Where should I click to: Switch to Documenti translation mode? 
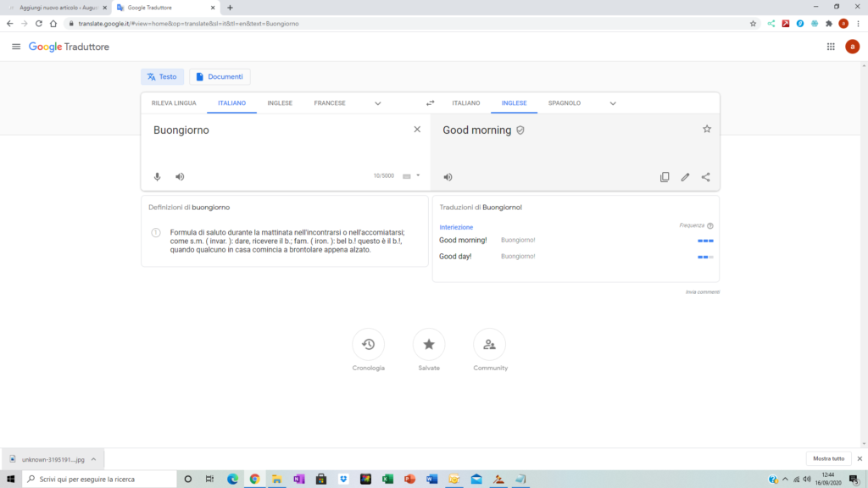tap(220, 77)
